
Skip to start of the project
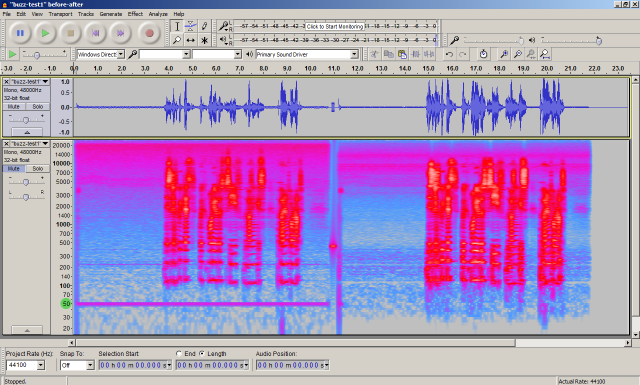[96, 33]
